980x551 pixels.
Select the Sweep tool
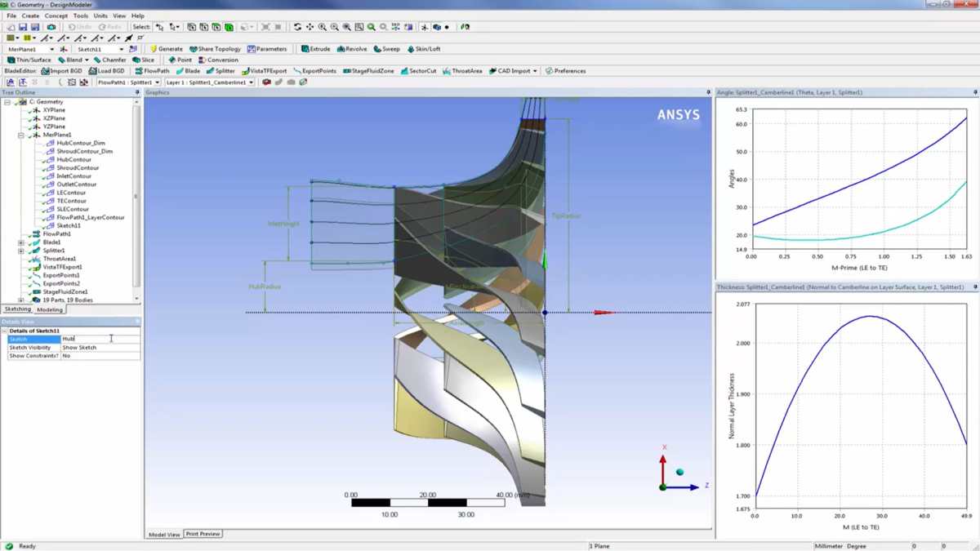point(386,49)
